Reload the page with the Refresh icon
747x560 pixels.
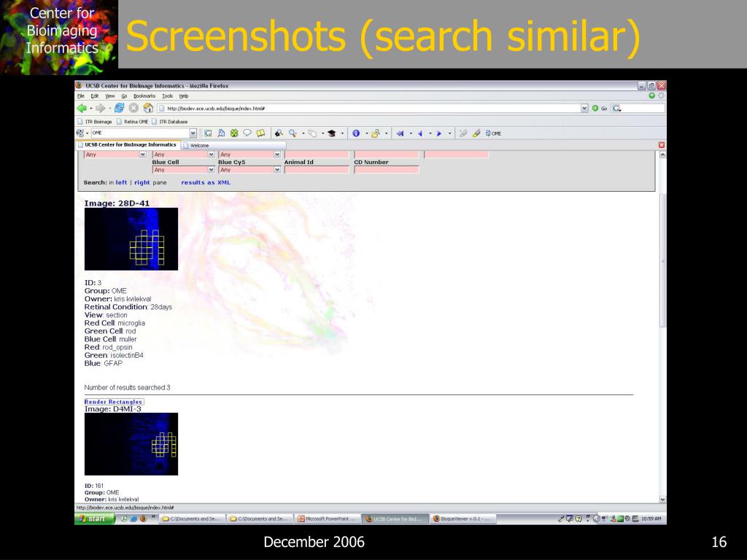tap(119, 108)
